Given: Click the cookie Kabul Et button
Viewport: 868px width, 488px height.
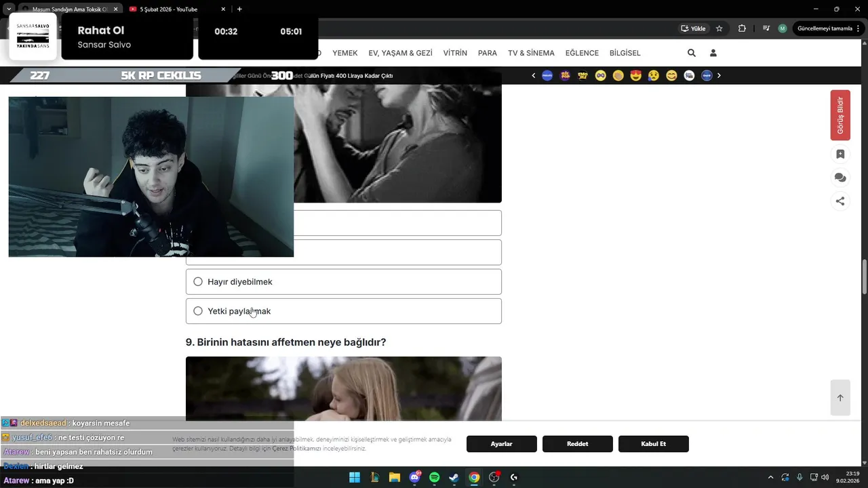Looking at the screenshot, I should pos(654,444).
